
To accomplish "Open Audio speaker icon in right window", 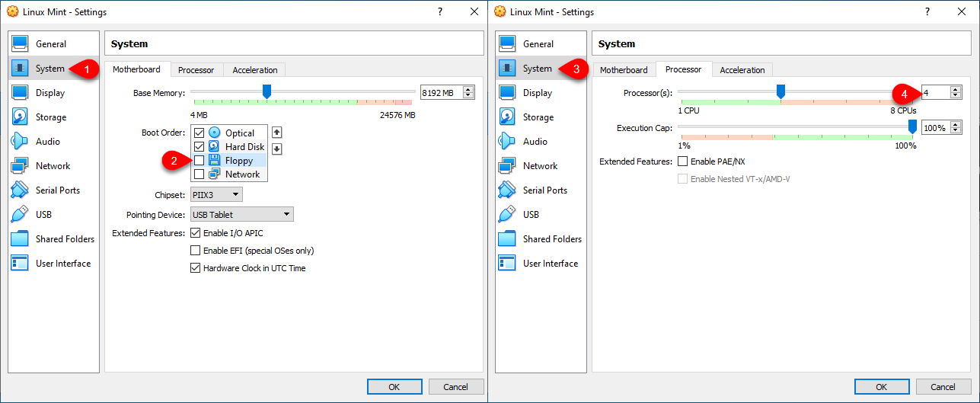I will coord(508,142).
